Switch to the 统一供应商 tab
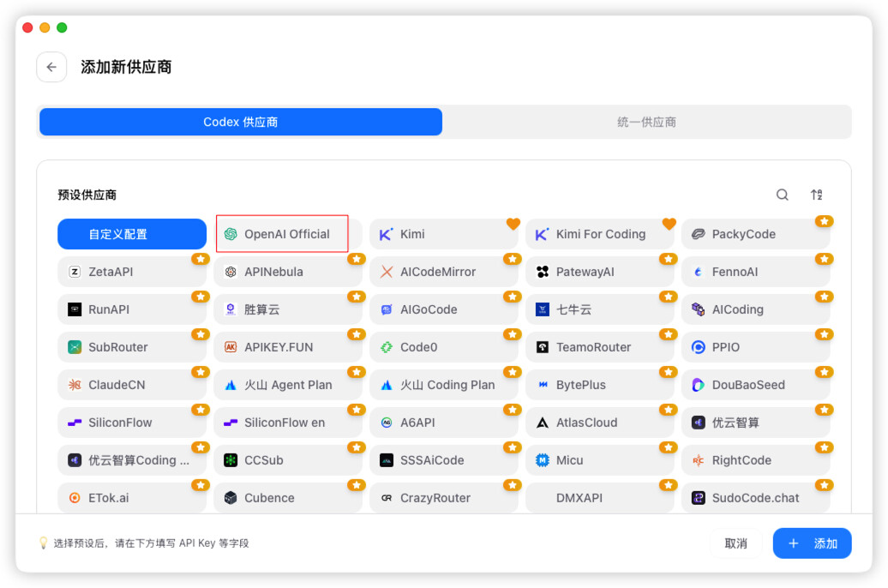The height and width of the screenshot is (588, 888). tap(646, 122)
